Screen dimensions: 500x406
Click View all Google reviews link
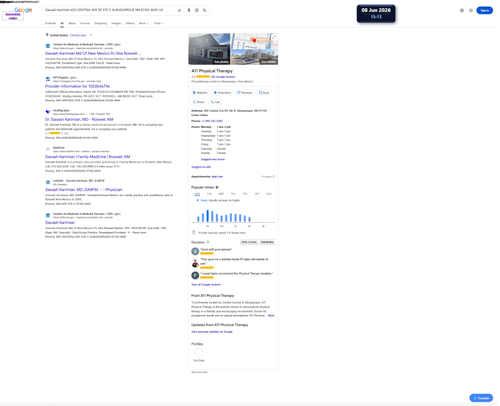(206, 285)
